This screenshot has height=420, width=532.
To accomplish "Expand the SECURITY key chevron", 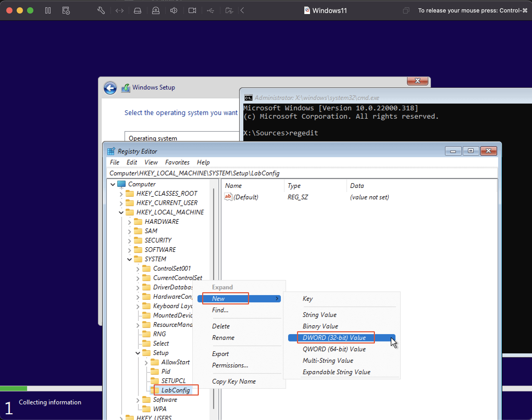I will tap(129, 241).
